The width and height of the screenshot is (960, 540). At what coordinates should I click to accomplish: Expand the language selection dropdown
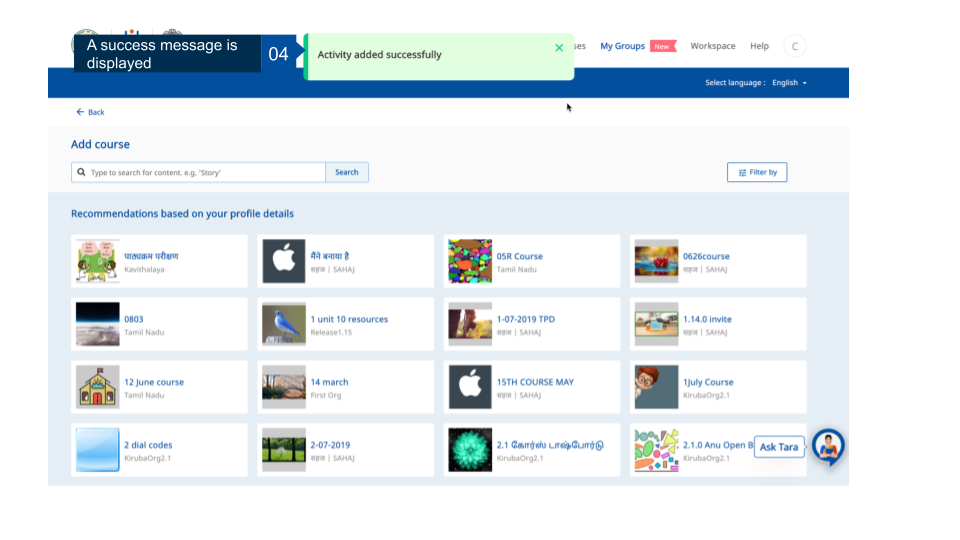point(789,83)
